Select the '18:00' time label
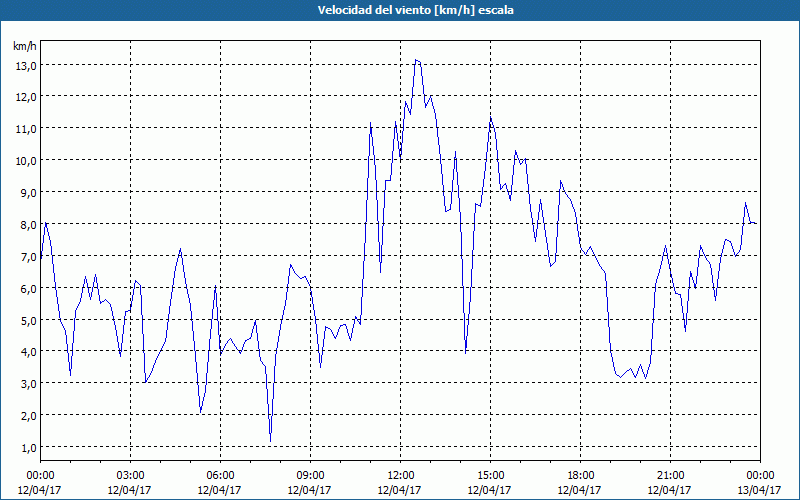Image resolution: width=800 pixels, height=500 pixels. pyautogui.click(x=580, y=476)
